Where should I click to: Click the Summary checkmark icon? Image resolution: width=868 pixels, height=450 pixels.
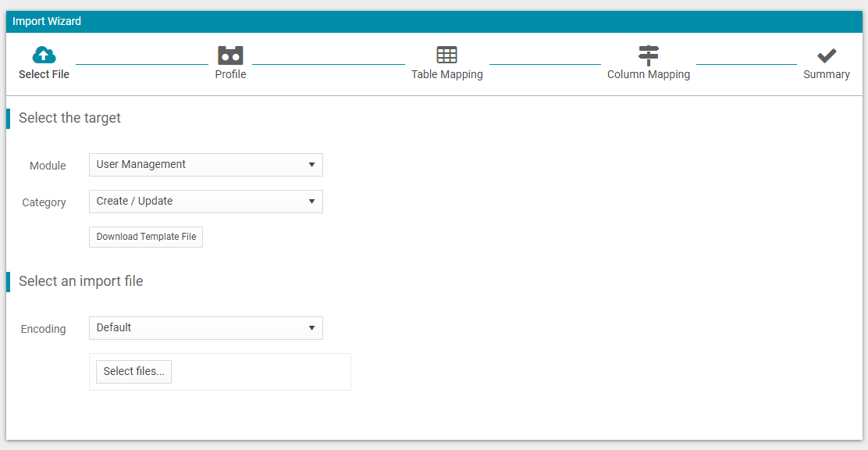(827, 55)
